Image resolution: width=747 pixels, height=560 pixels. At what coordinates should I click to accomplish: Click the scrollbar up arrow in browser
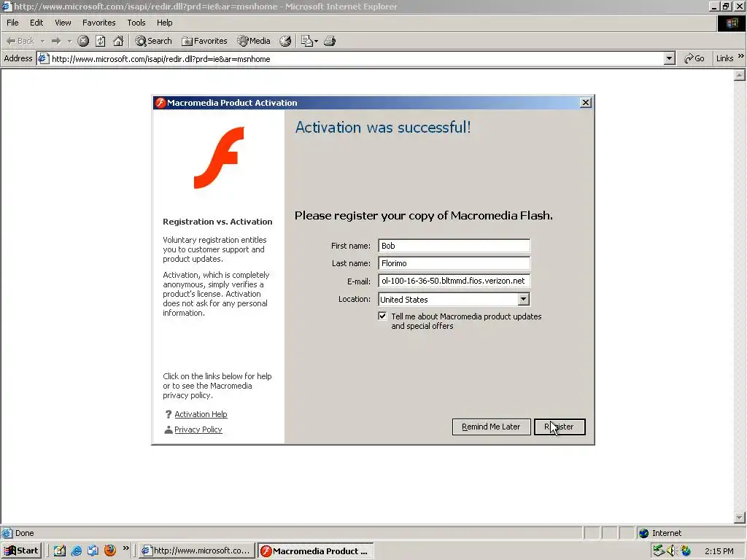click(x=740, y=75)
